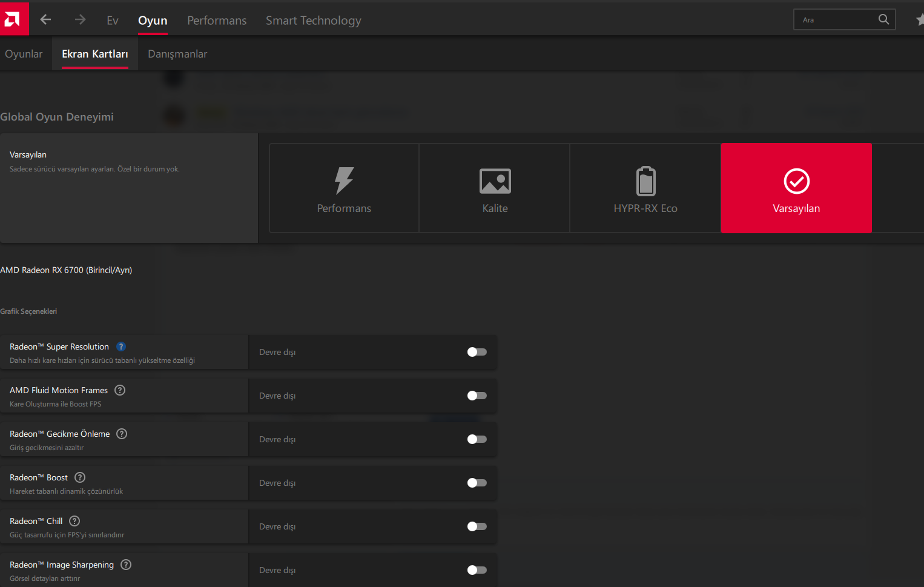Click the Global Oyun Deneyimi heading
Screen dimensions: 924x587
(x=57, y=117)
